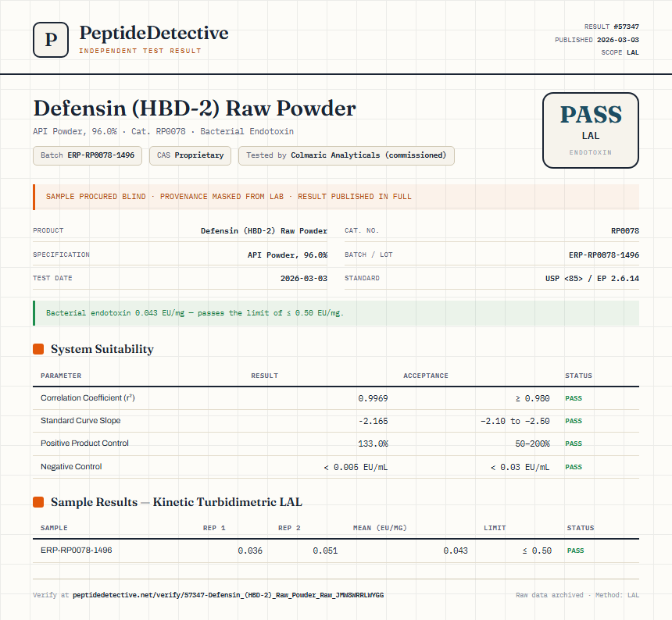Viewport: 672px width, 620px height.
Task: Click the 'INDEPENDENT TEST RESULT' tagline
Action: tap(140, 51)
